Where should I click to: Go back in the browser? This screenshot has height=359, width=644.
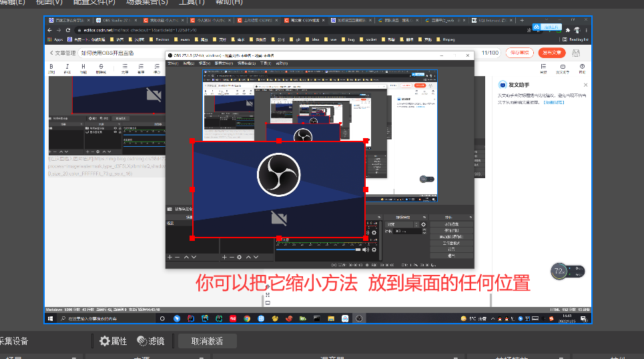coord(49,30)
